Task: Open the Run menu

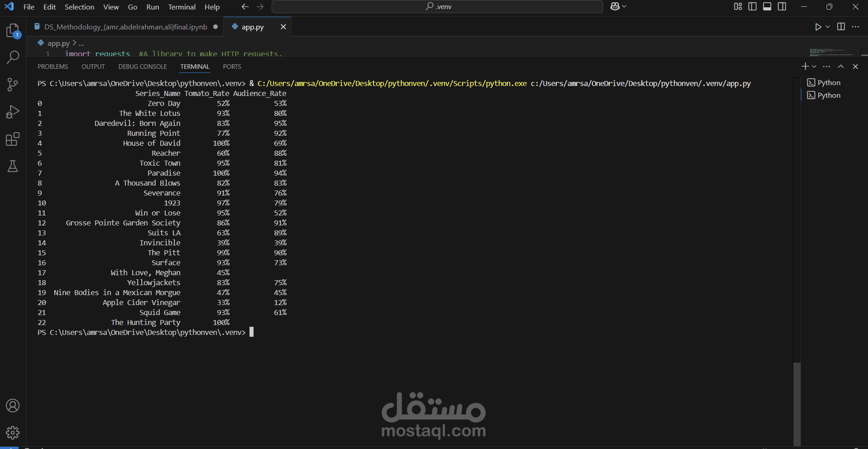Action: (x=153, y=7)
